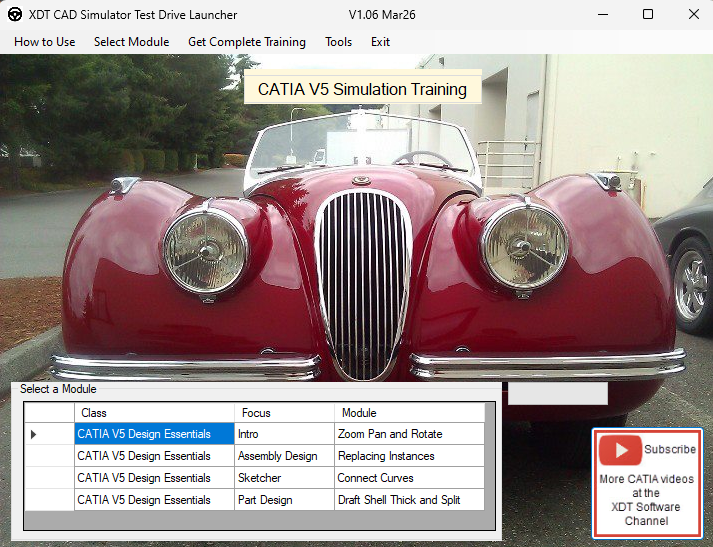Viewport: 713px width, 547px height.
Task: Click the Class column header
Action: coord(154,413)
